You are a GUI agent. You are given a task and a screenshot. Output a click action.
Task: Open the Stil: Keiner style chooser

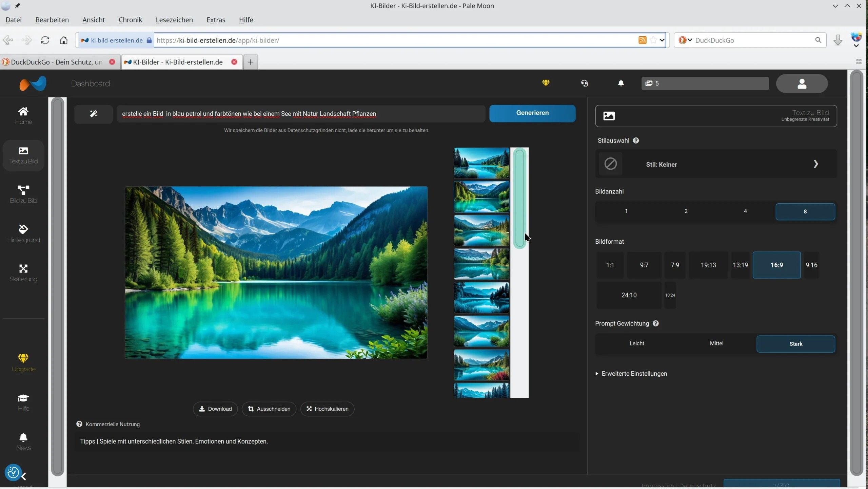point(716,164)
